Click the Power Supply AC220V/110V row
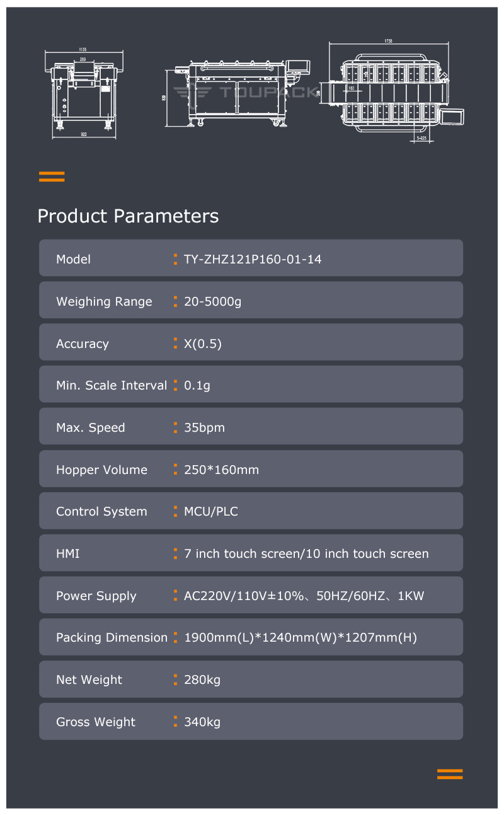Image resolution: width=504 pixels, height=815 pixels. 251,595
